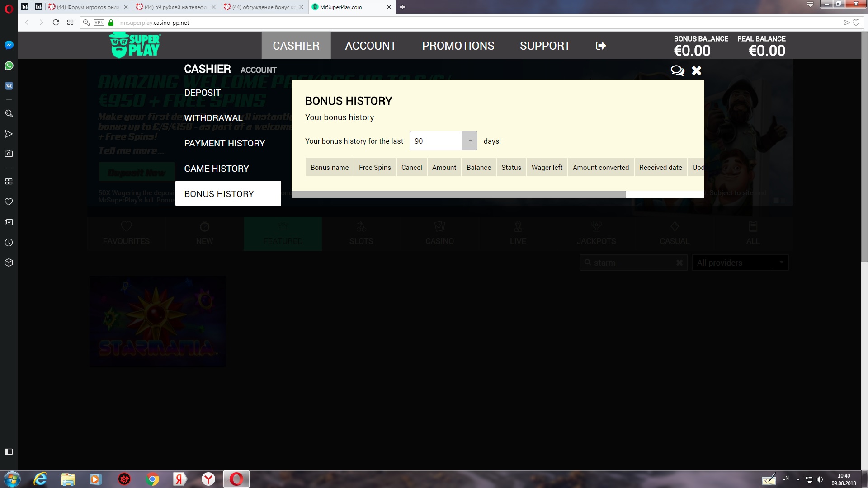This screenshot has height=488, width=868.
Task: Click the horizontal scrollbar under bonus table
Action: click(458, 194)
